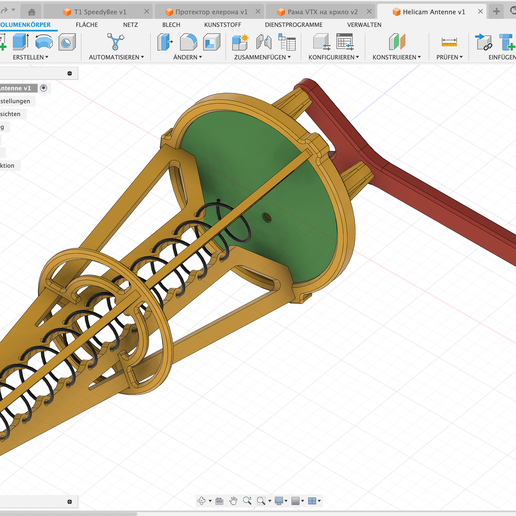Click the home data panel icon
This screenshot has height=516, width=516.
[32, 12]
